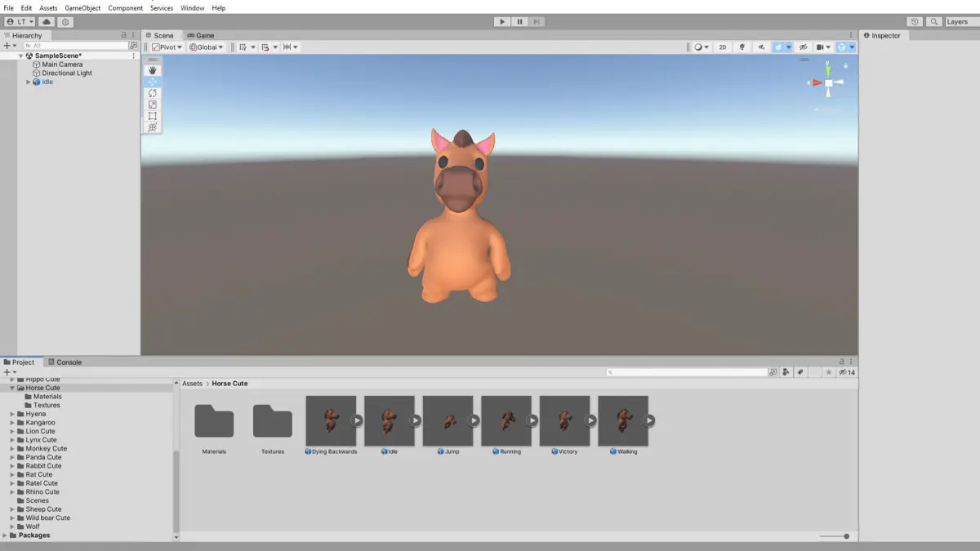This screenshot has width=980, height=551.
Task: Select the Scale tool
Action: point(153,104)
